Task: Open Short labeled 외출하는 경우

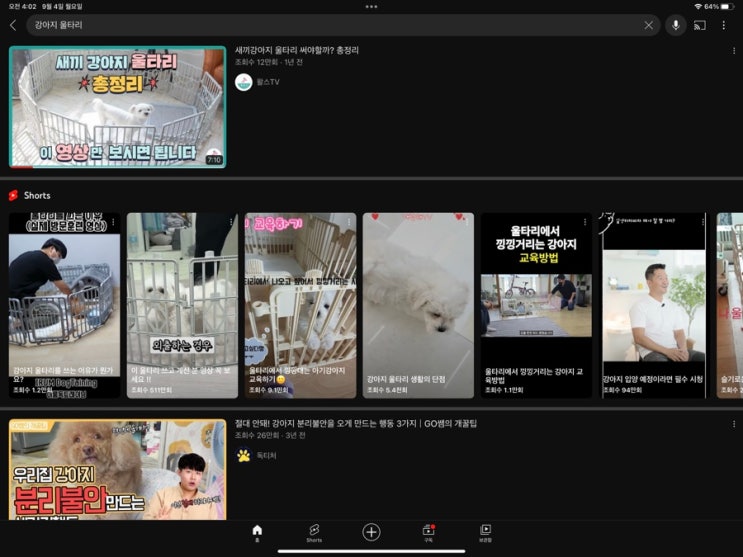Action: point(182,305)
